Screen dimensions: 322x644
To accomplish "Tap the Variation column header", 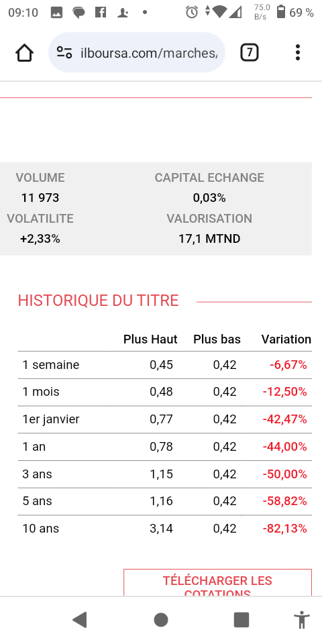I will click(x=286, y=339).
